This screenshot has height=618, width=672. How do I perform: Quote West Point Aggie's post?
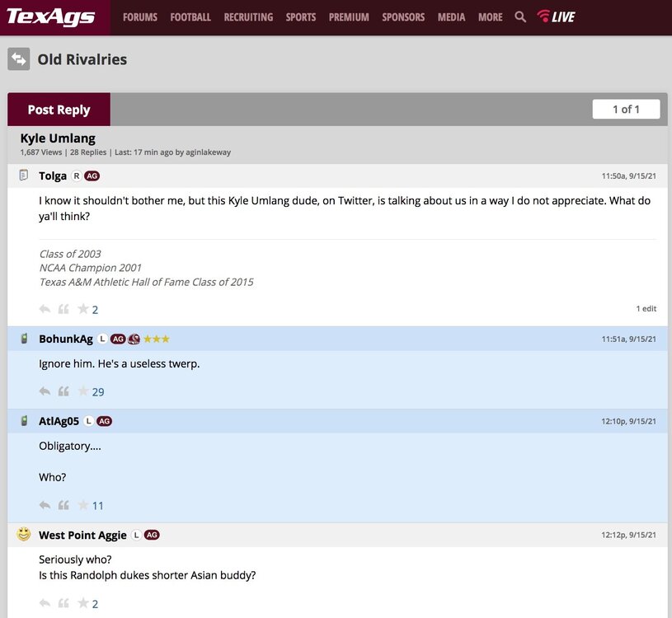pos(63,604)
